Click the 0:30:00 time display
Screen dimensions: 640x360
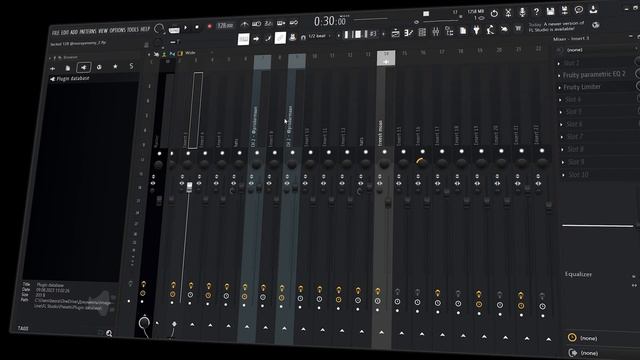point(330,21)
